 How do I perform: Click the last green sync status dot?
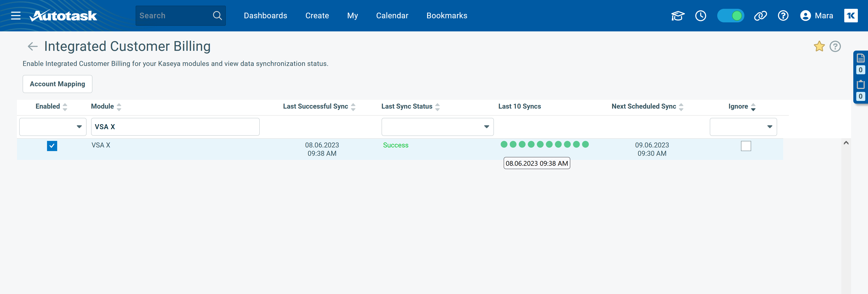(x=585, y=144)
